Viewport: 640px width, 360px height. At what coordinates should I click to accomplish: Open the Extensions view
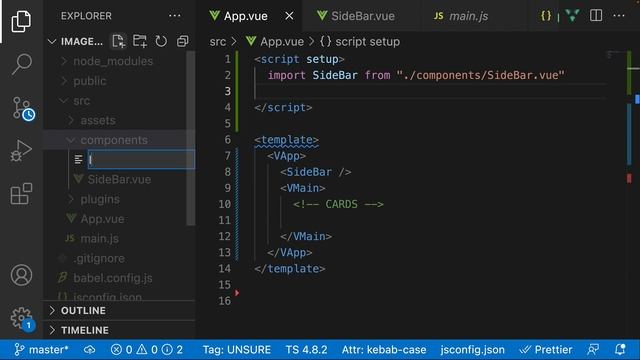(x=21, y=193)
